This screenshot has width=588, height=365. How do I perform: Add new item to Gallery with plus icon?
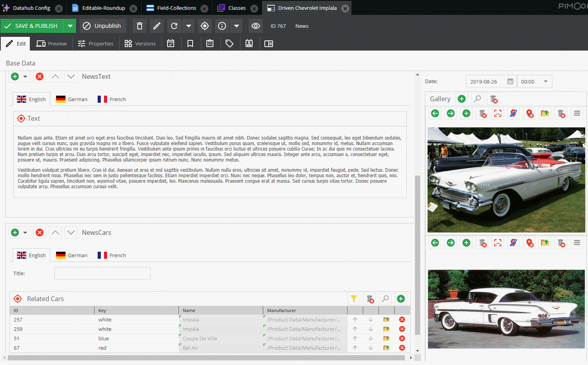click(462, 99)
